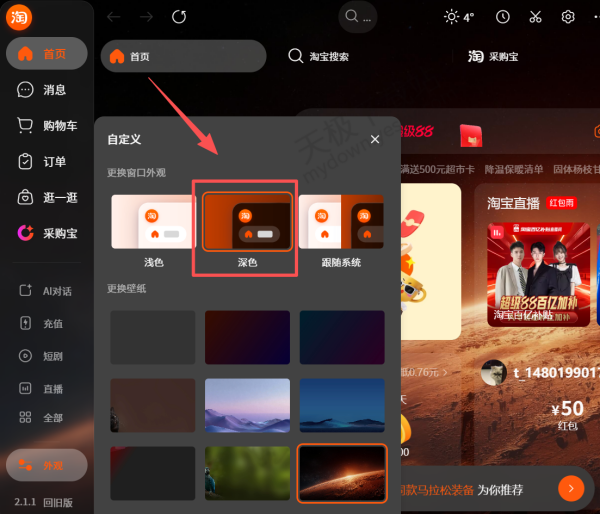
Task: Click the refresh icon in the top bar
Action: click(x=179, y=17)
